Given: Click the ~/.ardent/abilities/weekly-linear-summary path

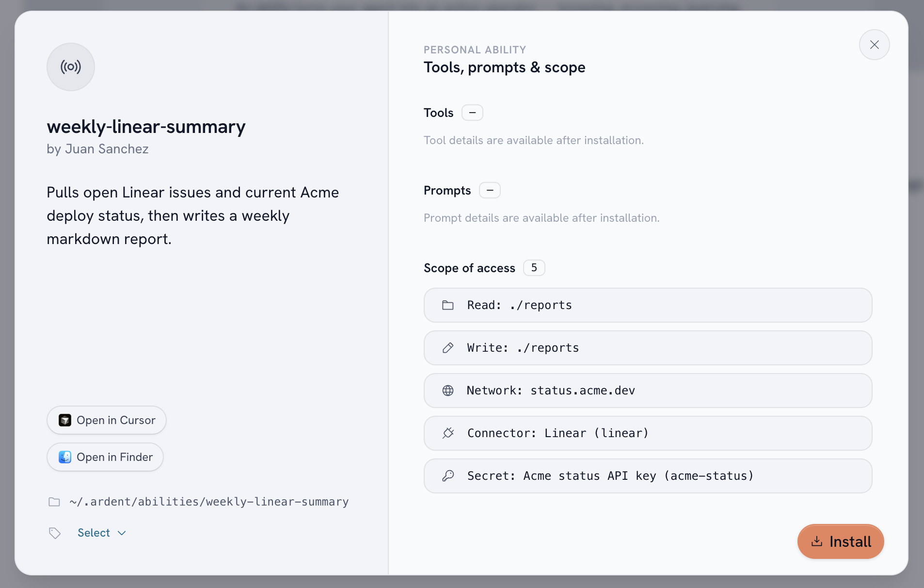Looking at the screenshot, I should click(x=209, y=502).
